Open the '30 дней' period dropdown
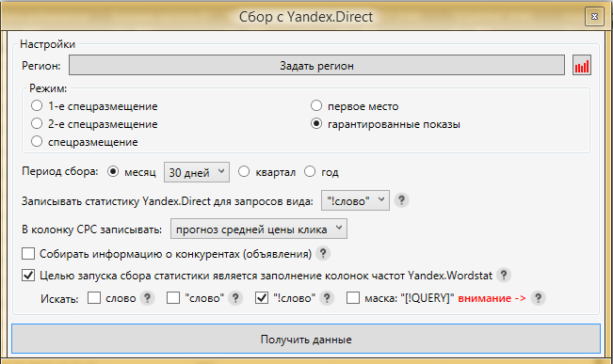This screenshot has width=613, height=364. click(197, 172)
